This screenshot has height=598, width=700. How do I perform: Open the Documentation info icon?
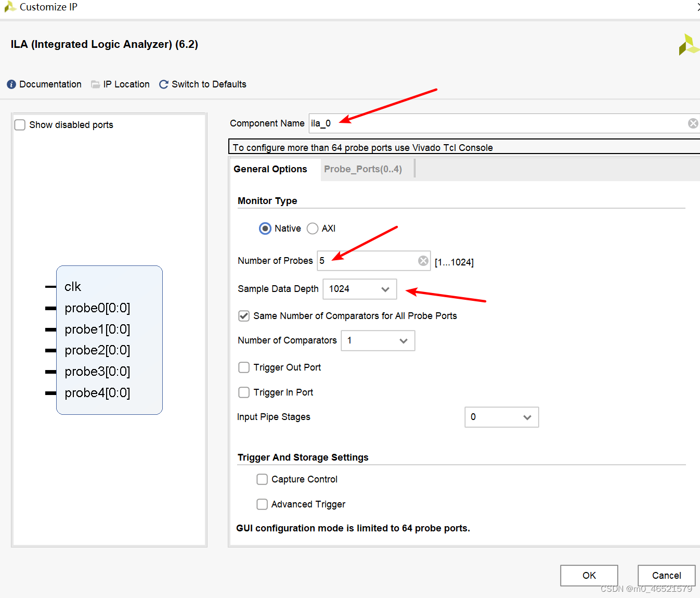(11, 84)
